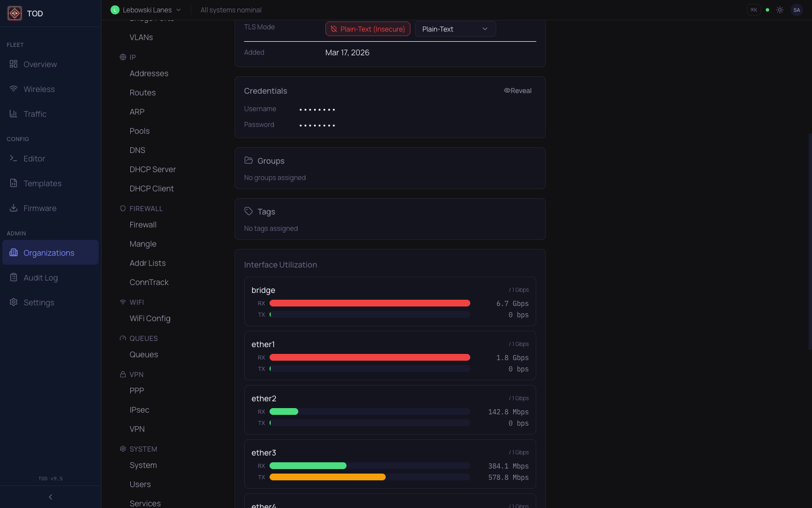Screen dimensions: 812x508
Task: Open the command palette with ⌘K
Action: (x=754, y=10)
